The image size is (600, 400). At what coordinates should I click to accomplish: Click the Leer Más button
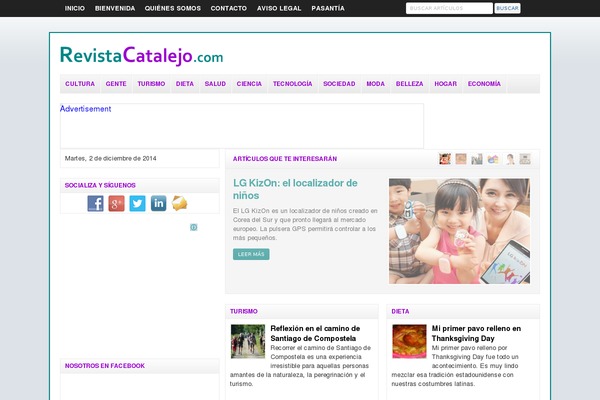coord(251,254)
